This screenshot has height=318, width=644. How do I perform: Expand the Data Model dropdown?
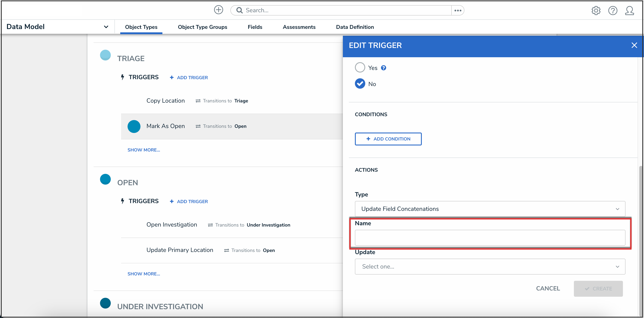tap(106, 27)
